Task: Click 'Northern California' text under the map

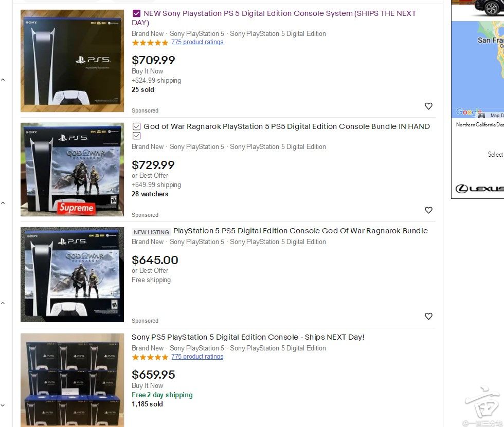Action: pyautogui.click(x=480, y=124)
